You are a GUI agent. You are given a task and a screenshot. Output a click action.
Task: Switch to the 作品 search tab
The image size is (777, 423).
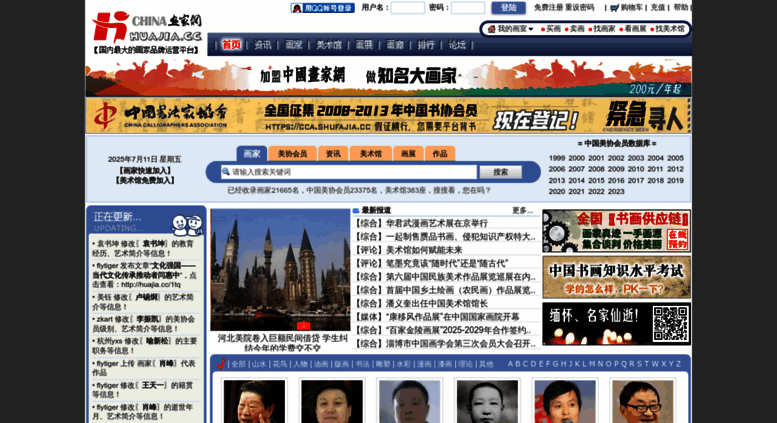tap(440, 154)
